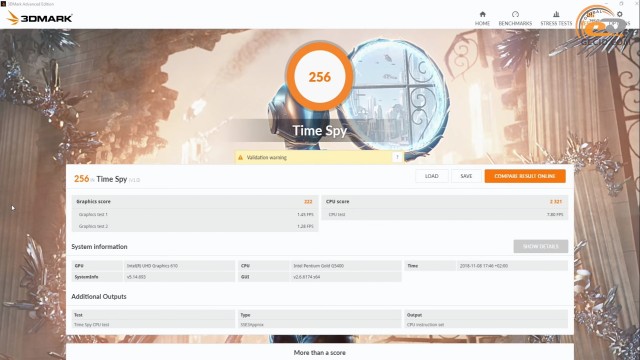Click the LOAD button
640x360 pixels.
(431, 176)
